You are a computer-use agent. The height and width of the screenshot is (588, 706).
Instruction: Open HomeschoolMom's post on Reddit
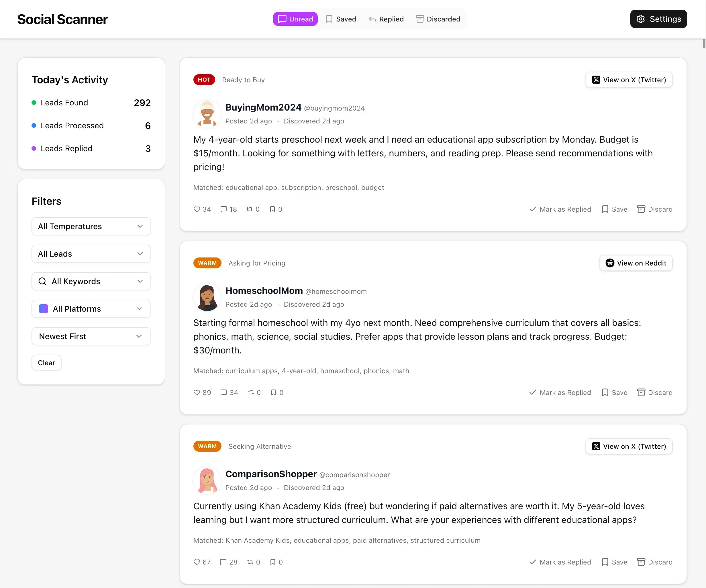click(x=635, y=263)
